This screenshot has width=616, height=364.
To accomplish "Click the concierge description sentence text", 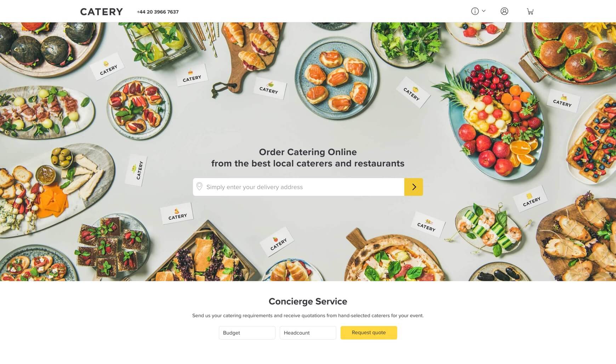I will [308, 315].
